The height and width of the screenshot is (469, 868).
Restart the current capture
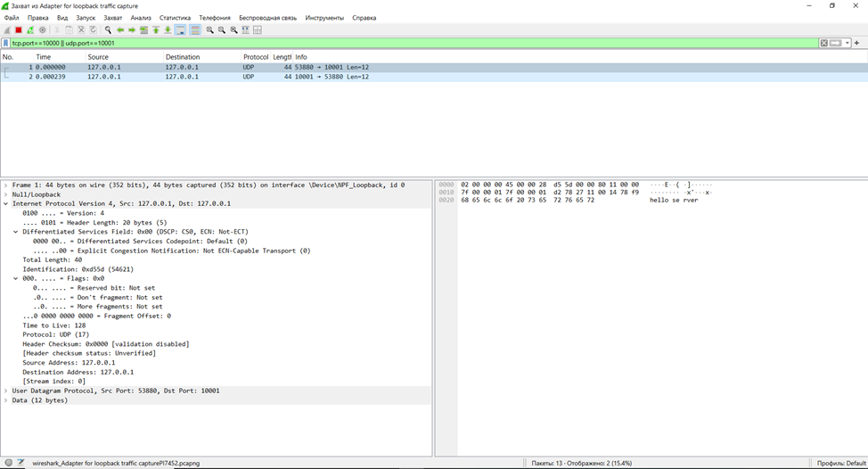(30, 30)
